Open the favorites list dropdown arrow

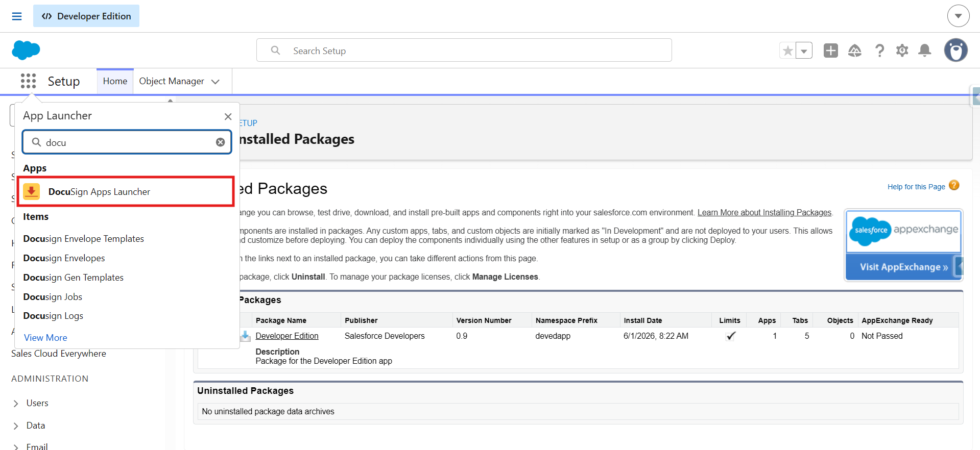click(804, 51)
